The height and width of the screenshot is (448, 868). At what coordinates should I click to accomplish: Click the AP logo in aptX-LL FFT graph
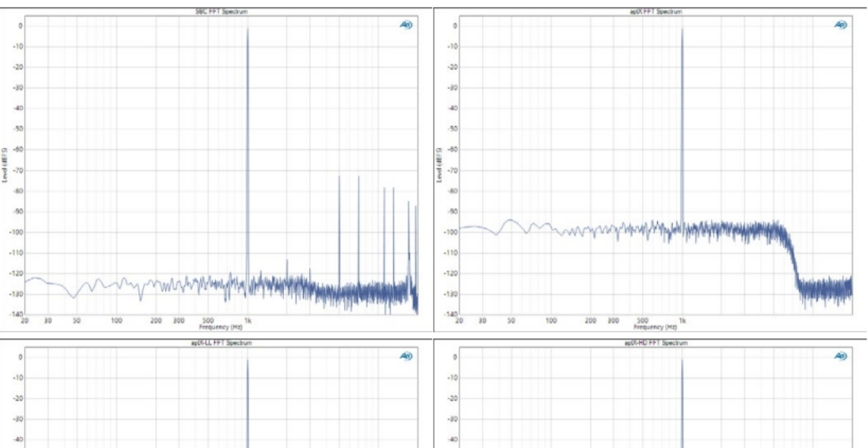(x=407, y=356)
